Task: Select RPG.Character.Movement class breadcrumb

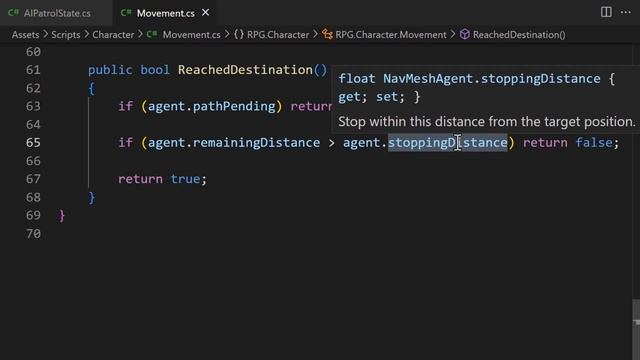Action: pos(391,35)
